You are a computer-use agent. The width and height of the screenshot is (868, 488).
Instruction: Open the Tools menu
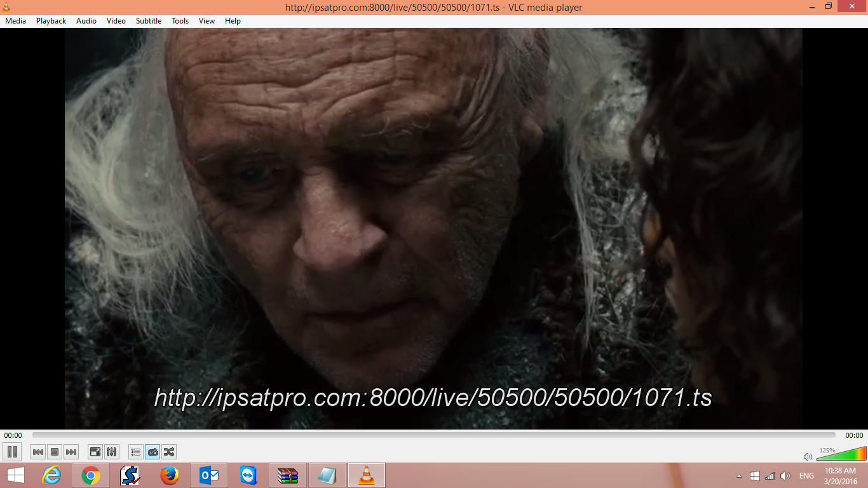click(180, 21)
